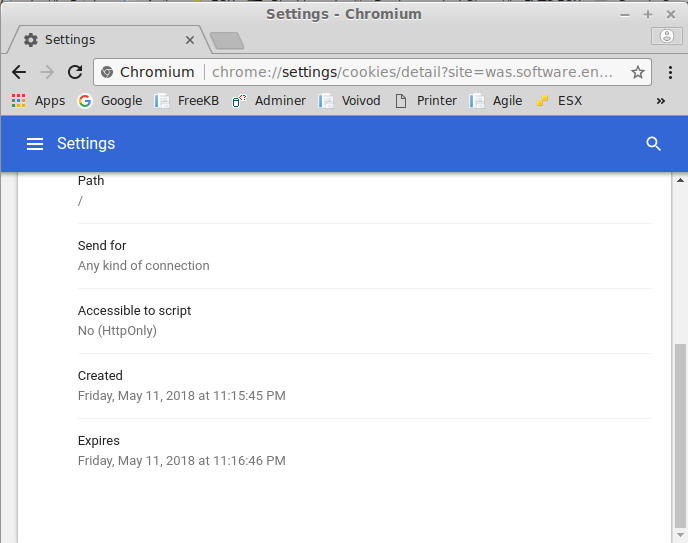Open the Settings hamburger menu
The height and width of the screenshot is (543, 688).
[35, 144]
